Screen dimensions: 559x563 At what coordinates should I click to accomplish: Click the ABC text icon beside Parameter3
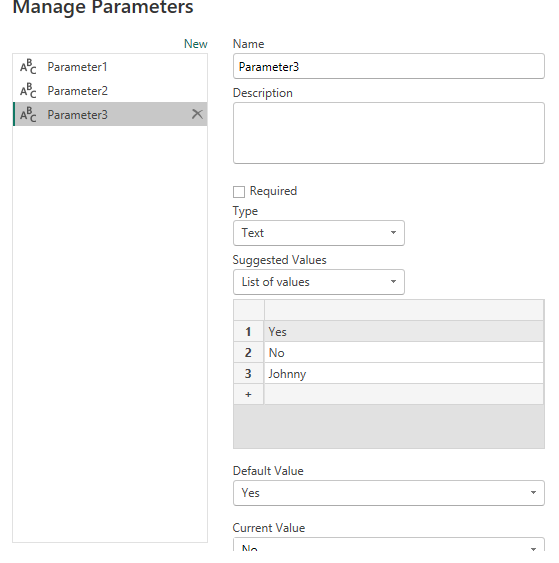click(x=28, y=115)
